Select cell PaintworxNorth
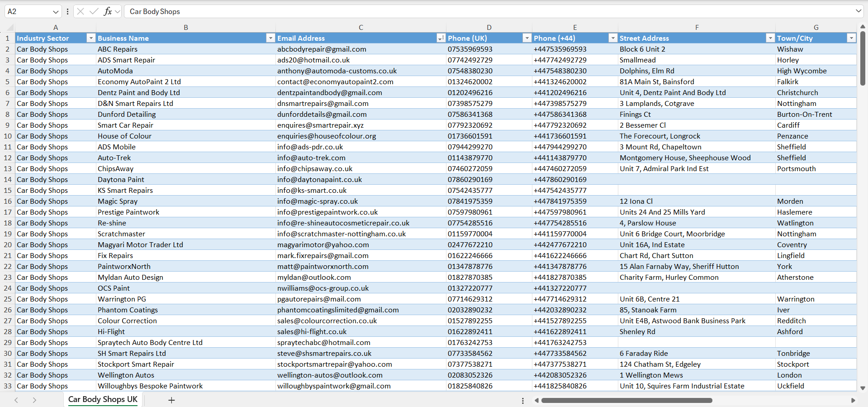 click(186, 266)
